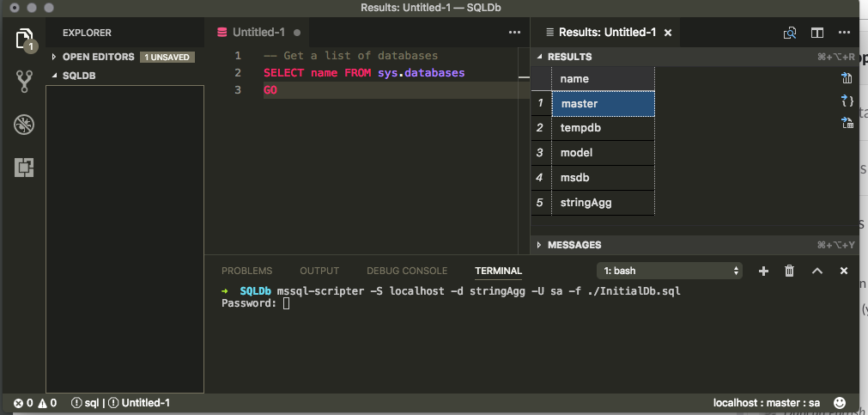This screenshot has height=415, width=868.
Task: Kill terminal using the trash icon
Action: coord(790,271)
